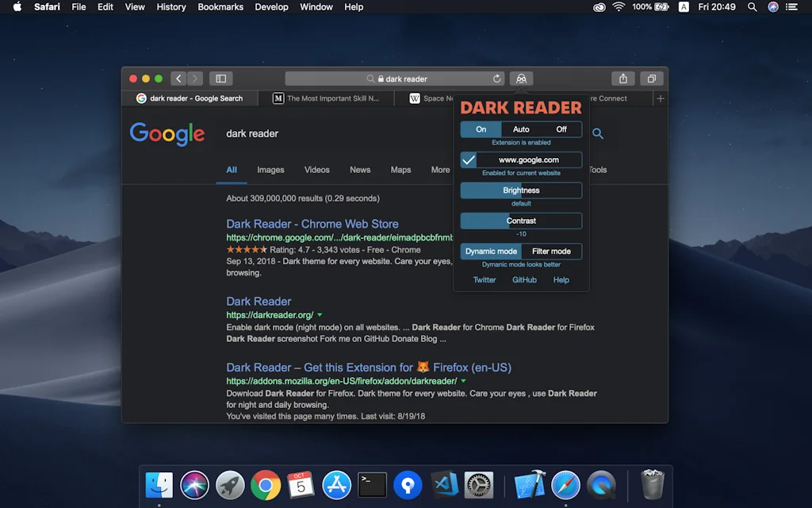This screenshot has width=812, height=508.
Task: Show tab overview using the overlapping squares icon
Action: pos(652,79)
